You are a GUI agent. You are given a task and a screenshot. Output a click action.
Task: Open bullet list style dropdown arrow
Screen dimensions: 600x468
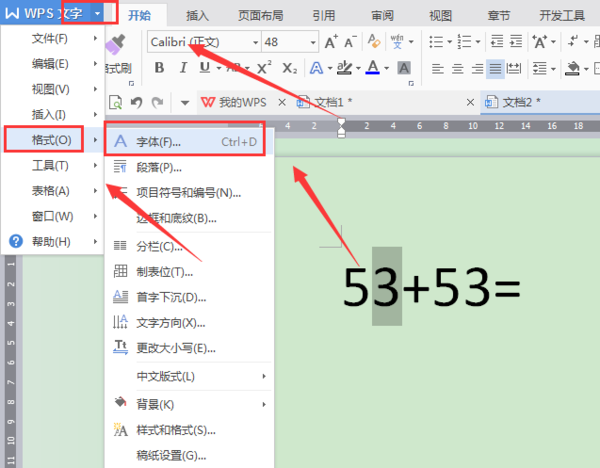click(x=450, y=41)
